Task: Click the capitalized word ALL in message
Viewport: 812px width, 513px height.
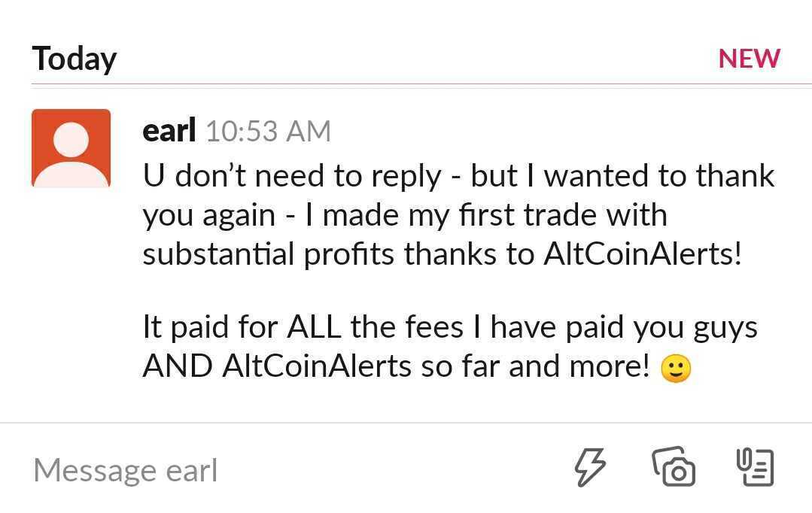Action: pyautogui.click(x=314, y=327)
